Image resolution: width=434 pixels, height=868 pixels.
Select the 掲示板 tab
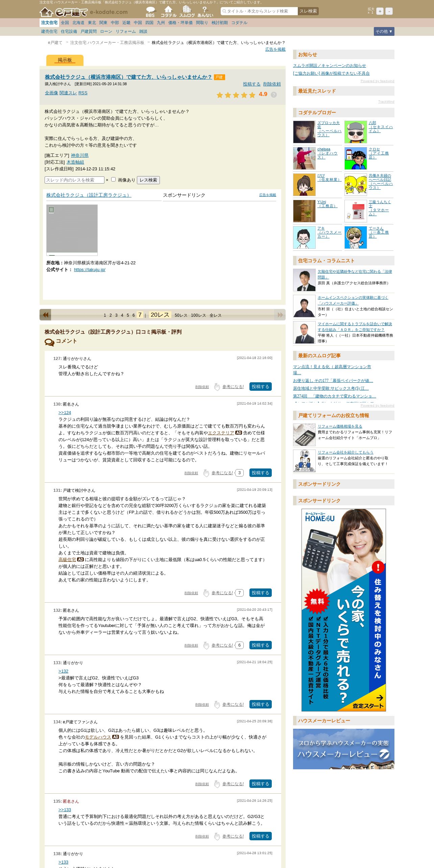pos(65,60)
